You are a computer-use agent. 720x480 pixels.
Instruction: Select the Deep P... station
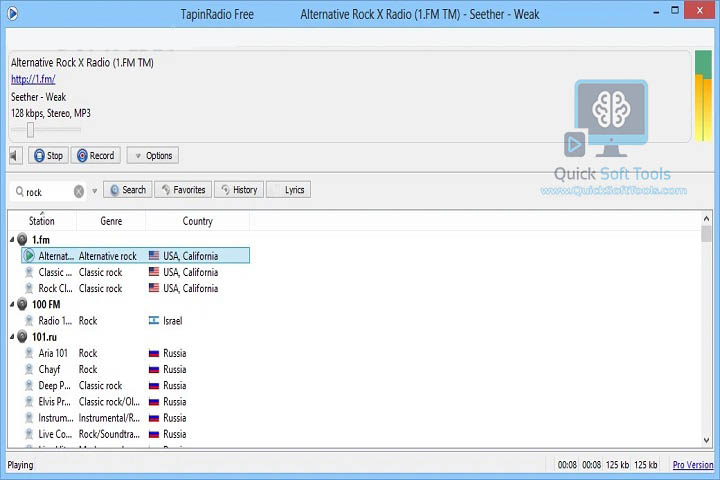click(x=136, y=385)
